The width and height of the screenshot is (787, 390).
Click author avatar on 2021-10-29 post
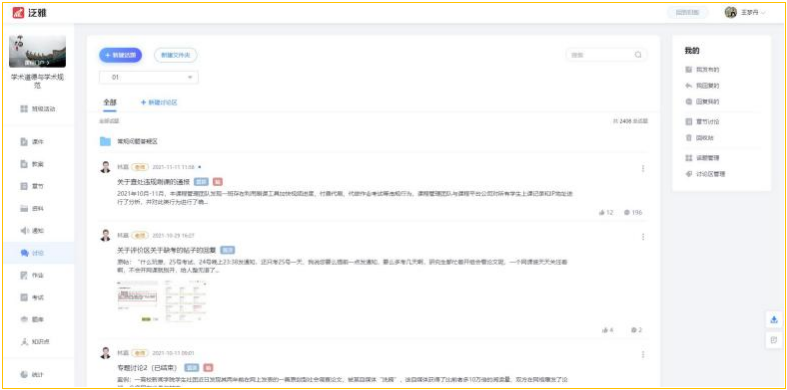tap(105, 235)
